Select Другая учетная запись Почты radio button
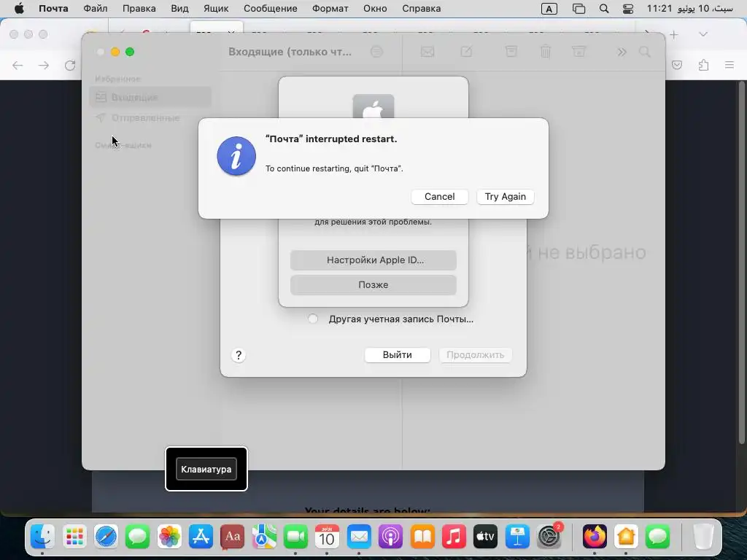This screenshot has height=560, width=747. (312, 319)
